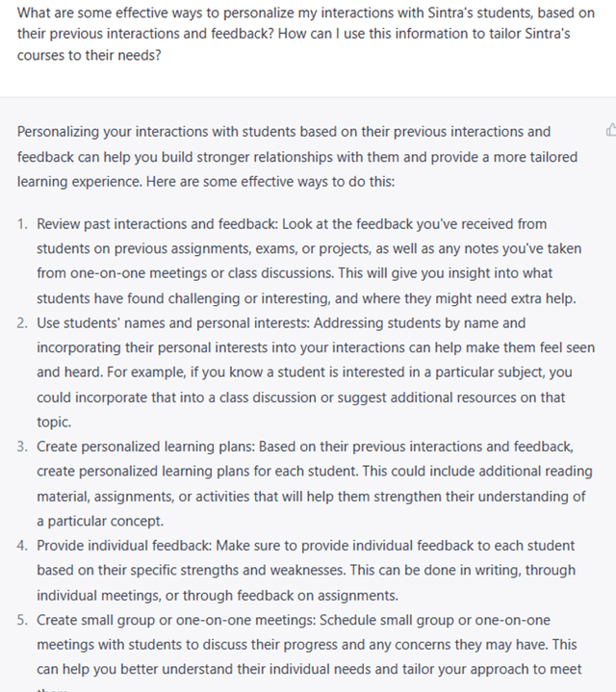Click the user question about Sintra's students

pyautogui.click(x=306, y=34)
